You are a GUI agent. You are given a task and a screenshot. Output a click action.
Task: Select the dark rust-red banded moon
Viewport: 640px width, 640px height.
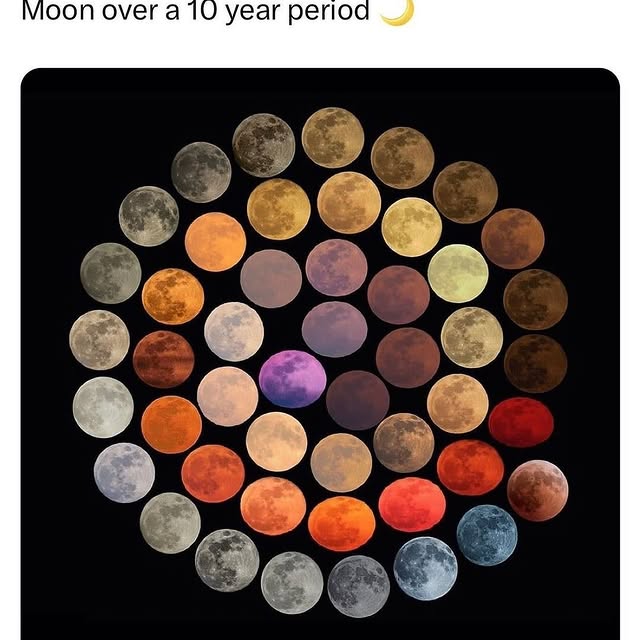coord(163,359)
